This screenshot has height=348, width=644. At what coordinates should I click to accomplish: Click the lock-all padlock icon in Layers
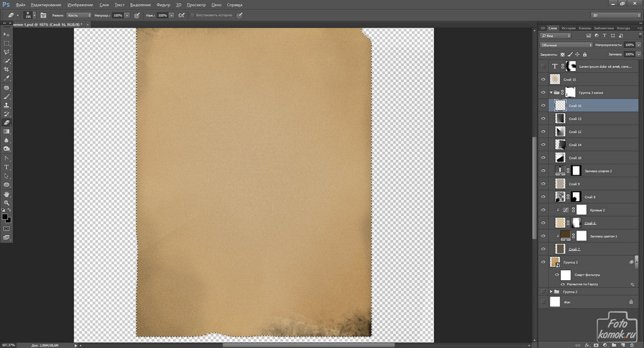click(x=585, y=55)
